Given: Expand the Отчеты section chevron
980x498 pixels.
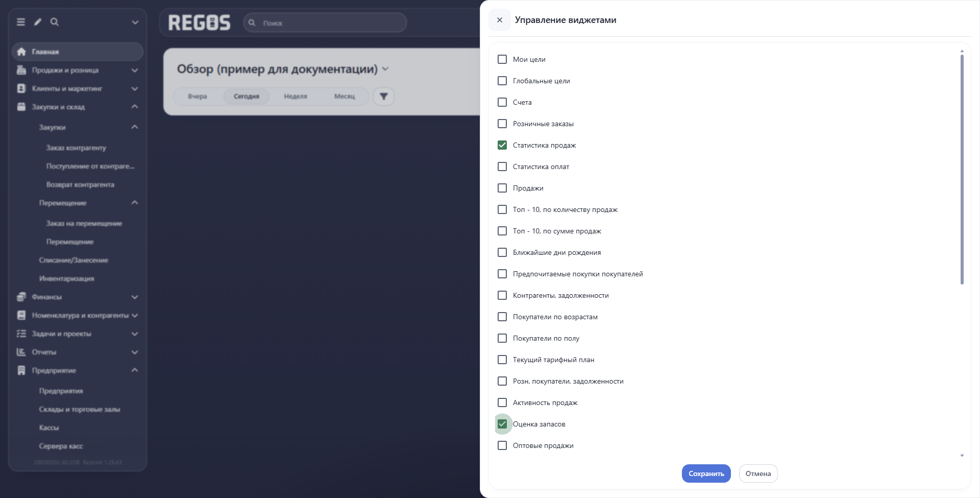Looking at the screenshot, I should [x=135, y=352].
